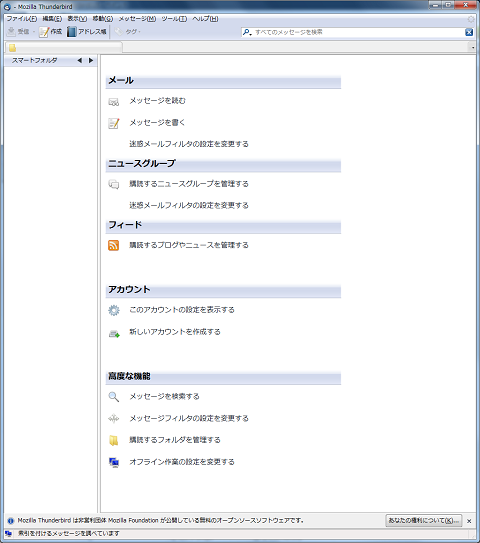Image resolution: width=480 pixels, height=543 pixels.
Task: Open the ツール(T) menu
Action: tap(174, 19)
